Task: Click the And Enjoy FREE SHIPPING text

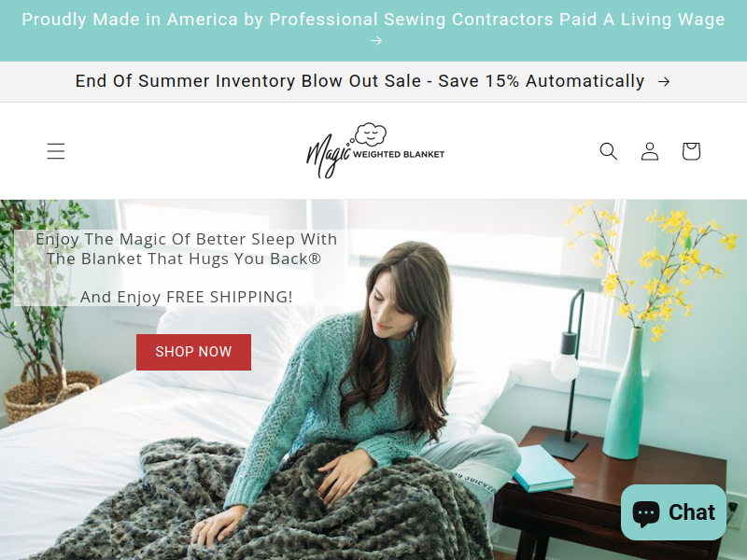Action: [186, 297]
